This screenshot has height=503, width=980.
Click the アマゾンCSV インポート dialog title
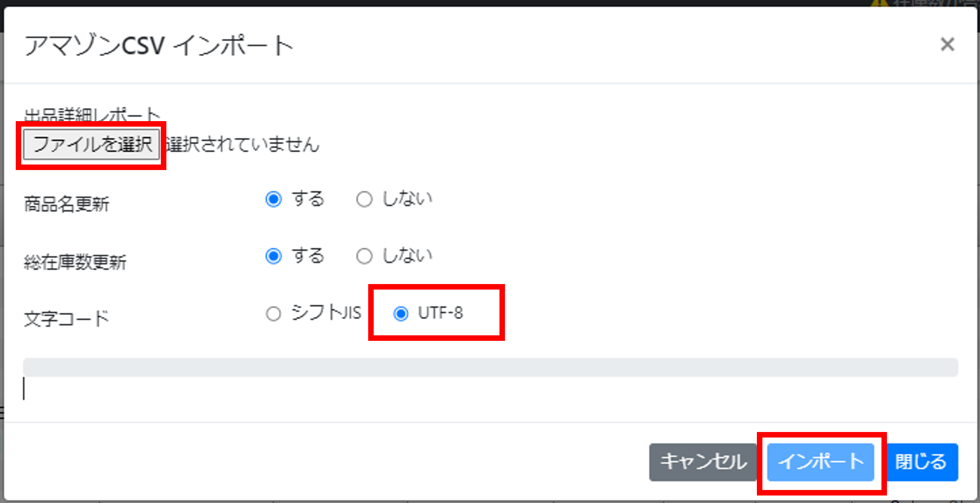159,45
